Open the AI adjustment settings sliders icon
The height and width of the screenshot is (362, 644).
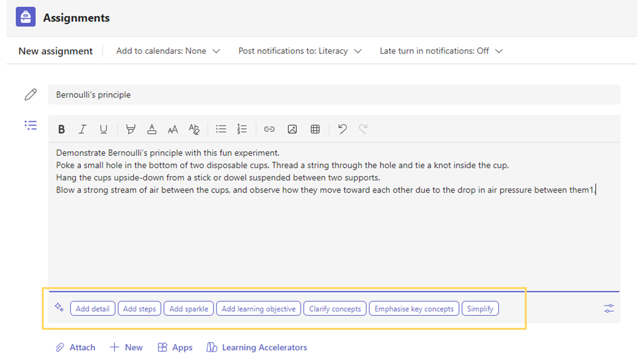[609, 308]
